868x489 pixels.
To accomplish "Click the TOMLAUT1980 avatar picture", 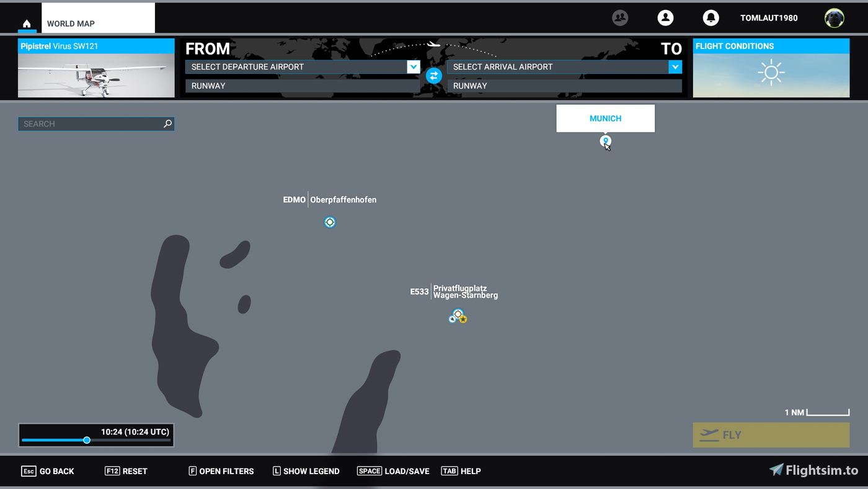I will point(835,18).
